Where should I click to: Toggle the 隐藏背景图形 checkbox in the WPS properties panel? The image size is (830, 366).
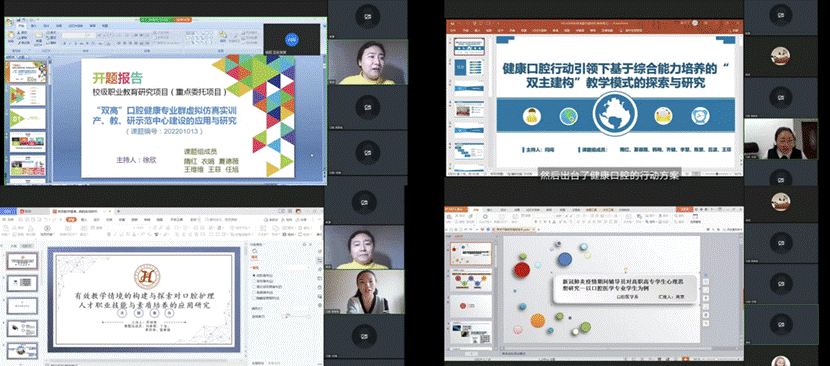click(266, 298)
